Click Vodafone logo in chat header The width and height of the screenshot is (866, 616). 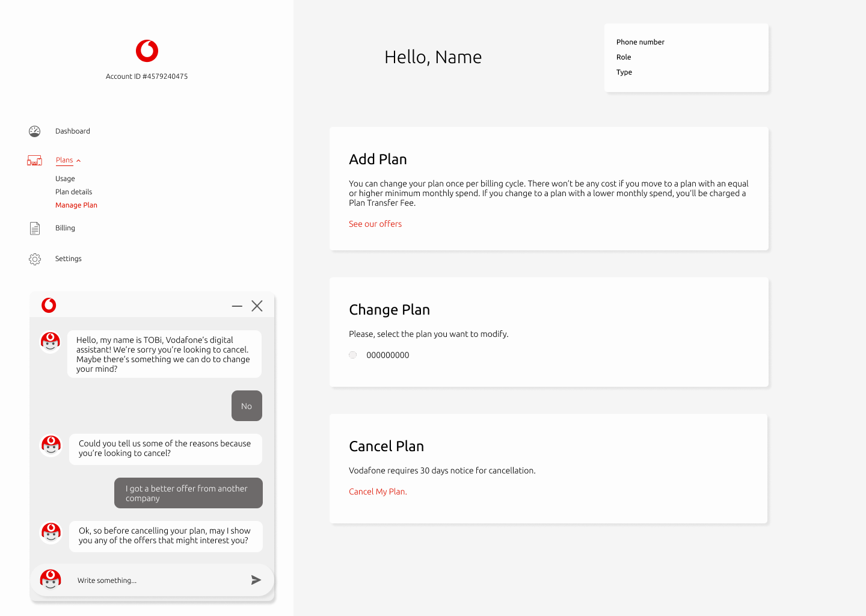(x=49, y=305)
